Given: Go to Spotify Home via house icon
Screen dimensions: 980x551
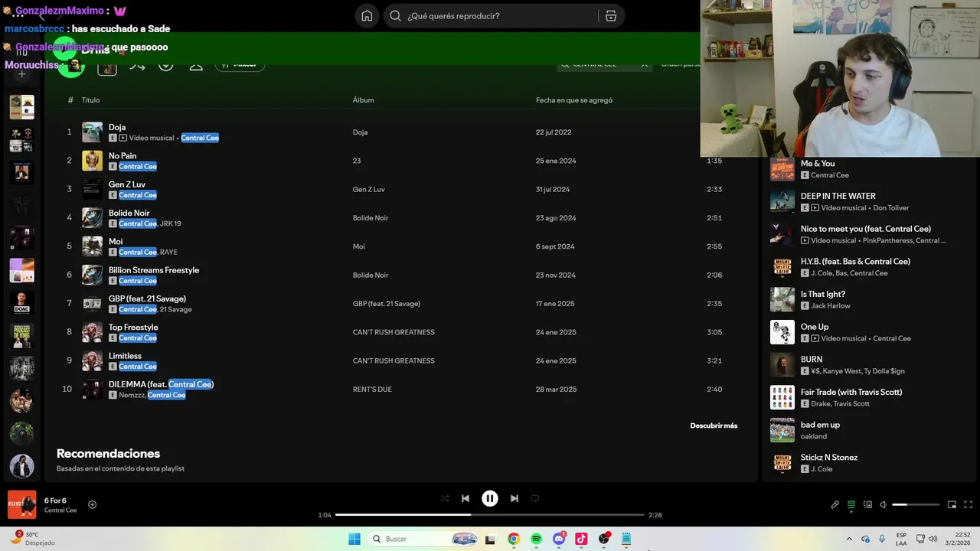Looking at the screenshot, I should pos(367,16).
